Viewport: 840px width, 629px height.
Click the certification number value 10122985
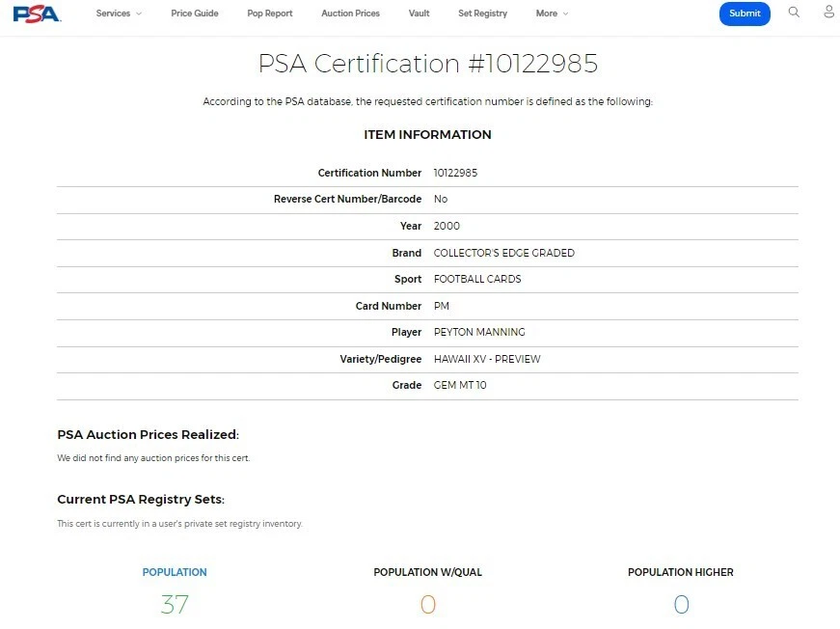(455, 174)
